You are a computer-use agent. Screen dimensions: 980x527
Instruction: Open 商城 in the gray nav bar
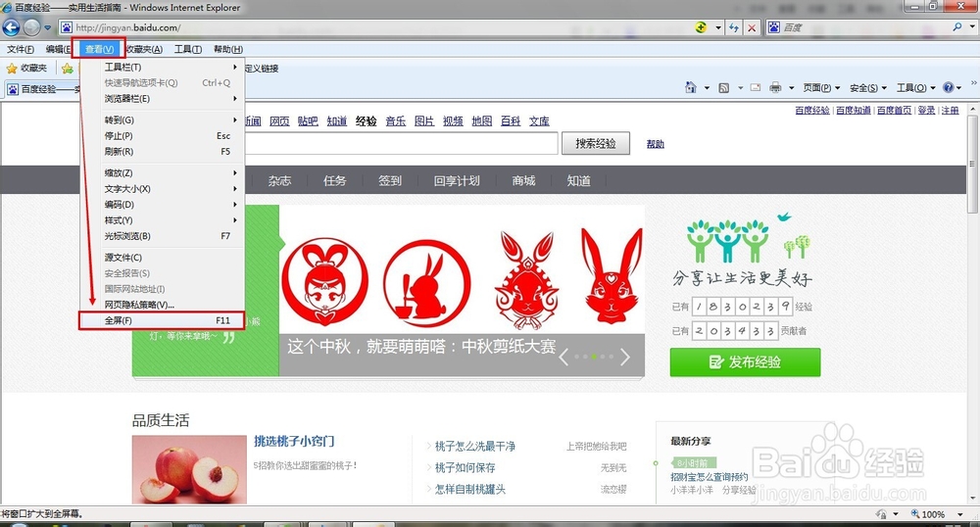[523, 180]
